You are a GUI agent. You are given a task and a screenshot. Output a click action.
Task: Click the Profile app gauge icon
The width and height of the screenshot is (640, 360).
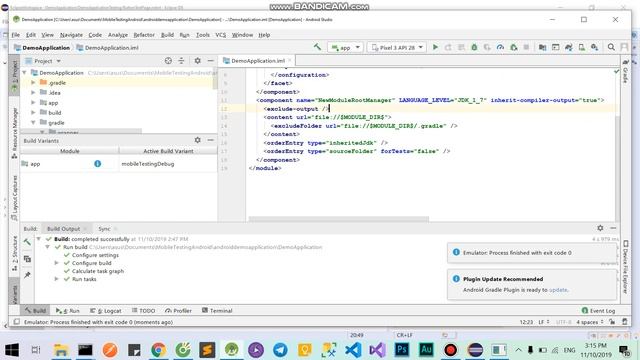point(500,47)
